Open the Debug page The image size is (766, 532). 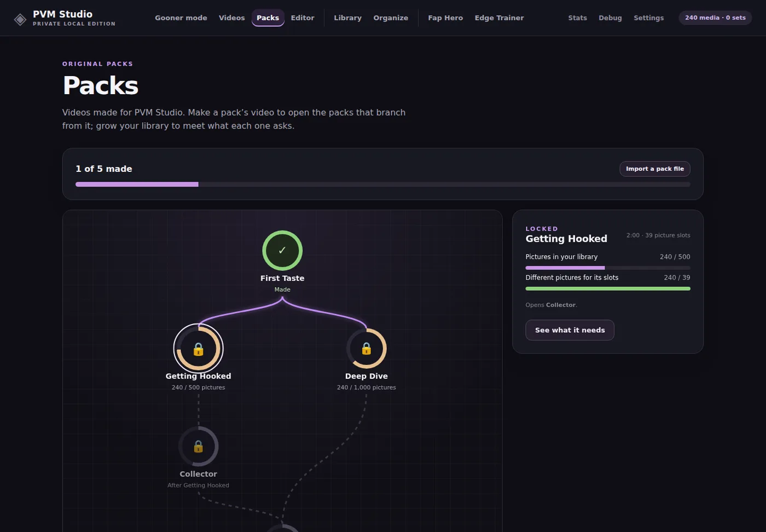tap(611, 18)
